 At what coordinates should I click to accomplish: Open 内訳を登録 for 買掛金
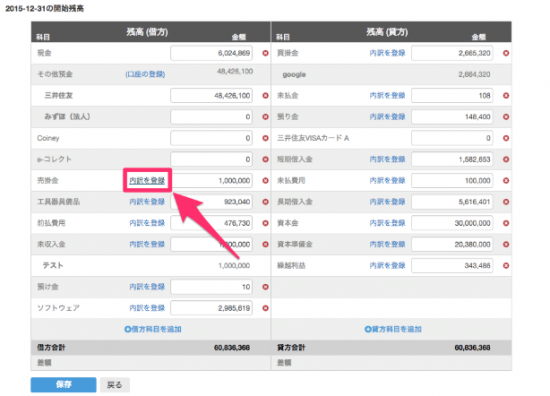388,53
